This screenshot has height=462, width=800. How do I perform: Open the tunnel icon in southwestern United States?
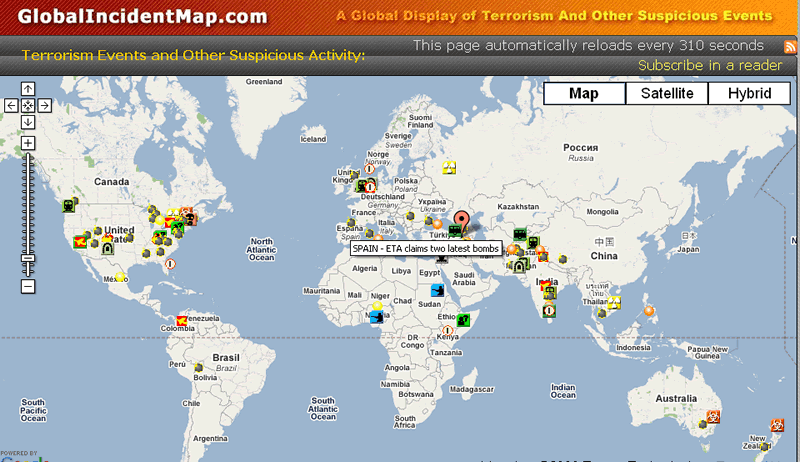pos(107,249)
